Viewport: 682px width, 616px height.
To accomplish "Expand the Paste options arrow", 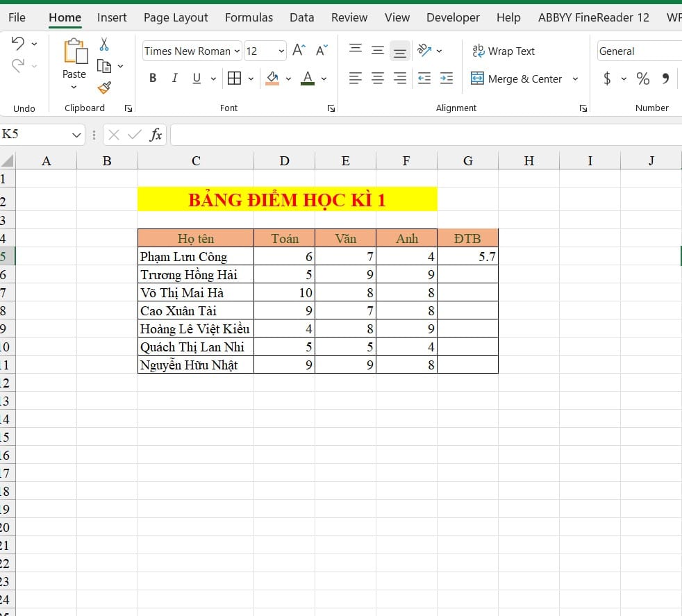I will pos(74,87).
